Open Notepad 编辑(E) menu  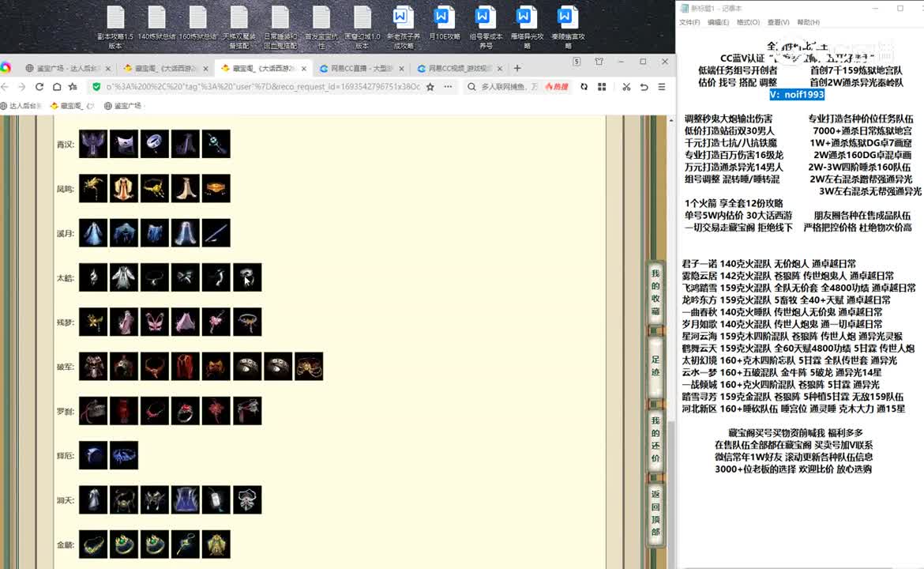718,22
